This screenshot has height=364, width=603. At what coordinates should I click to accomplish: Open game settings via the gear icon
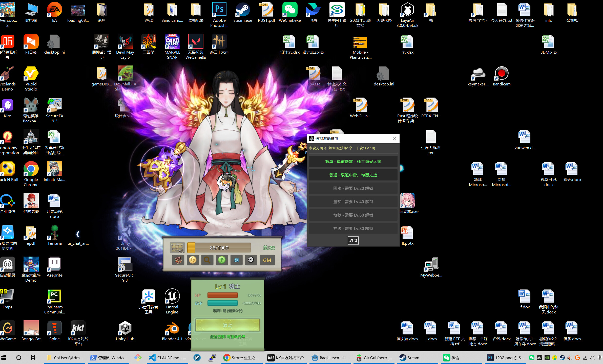[251, 260]
